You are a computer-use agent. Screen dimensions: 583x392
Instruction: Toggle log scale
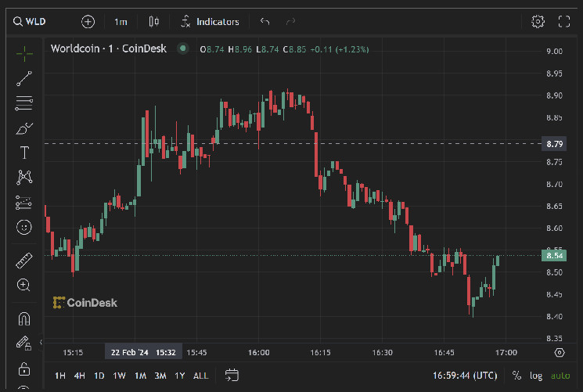[536, 376]
